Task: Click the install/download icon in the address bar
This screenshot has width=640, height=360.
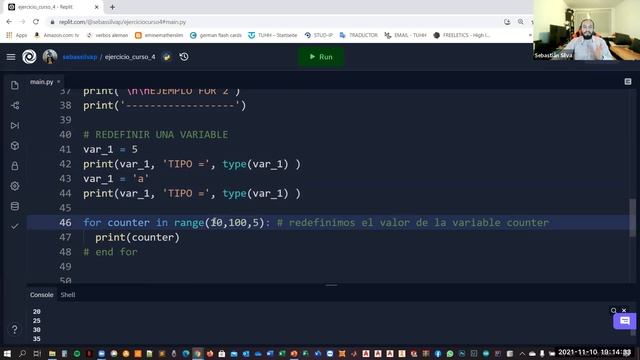Action: coord(507,22)
